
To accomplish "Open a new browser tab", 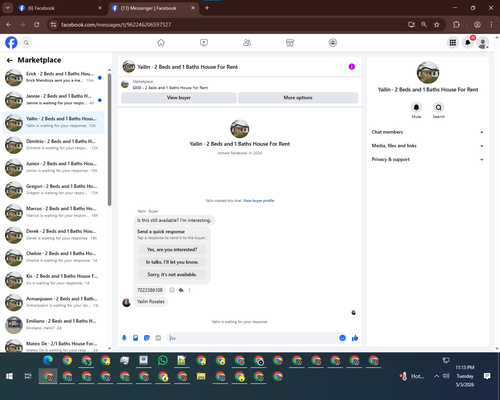I will click(207, 8).
